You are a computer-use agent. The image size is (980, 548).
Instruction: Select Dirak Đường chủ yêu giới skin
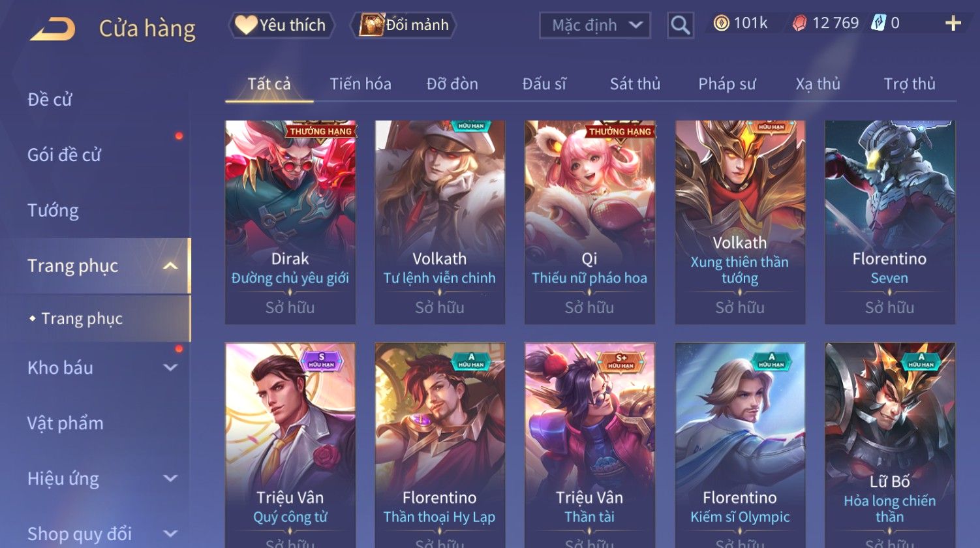pyautogui.click(x=290, y=222)
